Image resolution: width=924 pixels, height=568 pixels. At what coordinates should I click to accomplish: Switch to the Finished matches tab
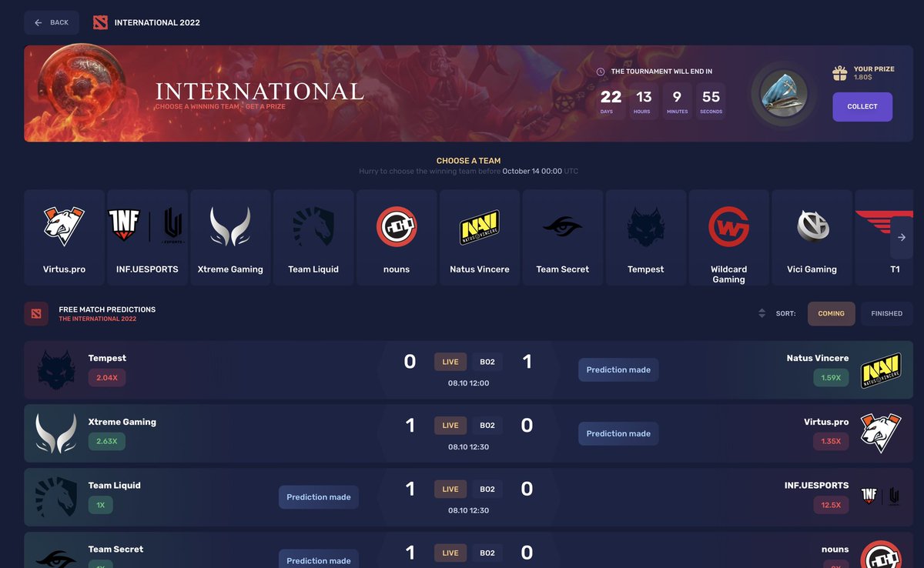point(886,313)
